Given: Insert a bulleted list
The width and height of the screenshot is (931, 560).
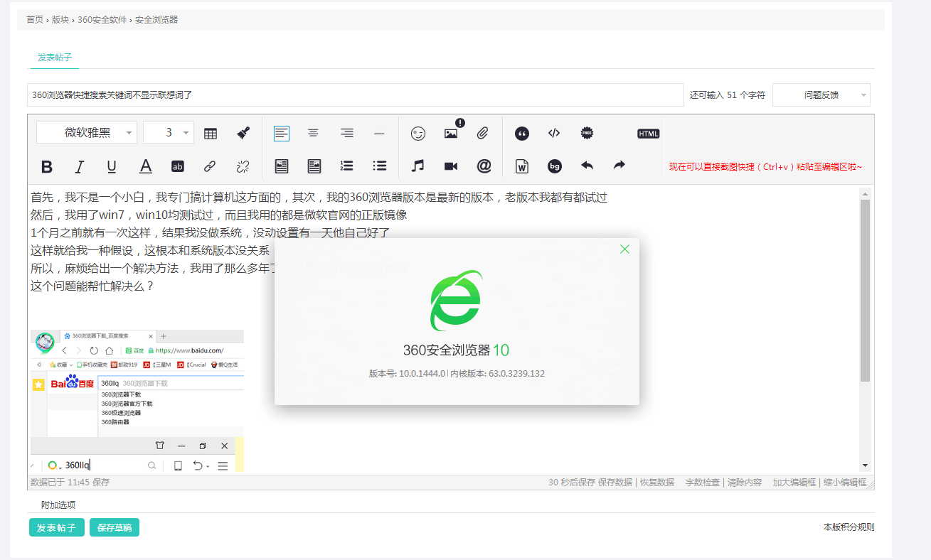Looking at the screenshot, I should pos(380,166).
